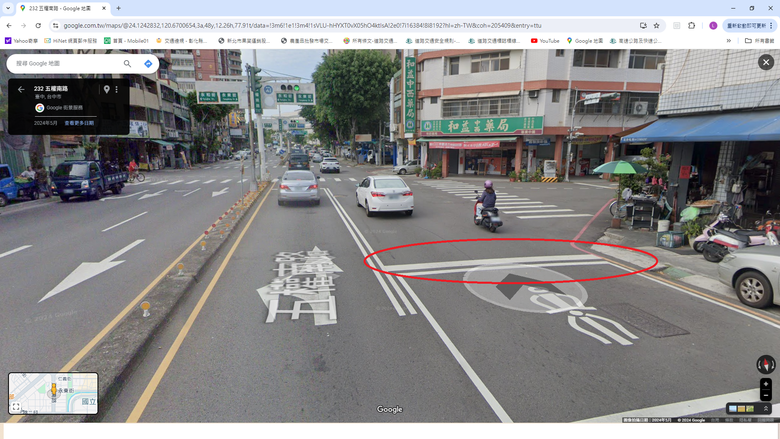Open the three-dot menu in address card

116,89
